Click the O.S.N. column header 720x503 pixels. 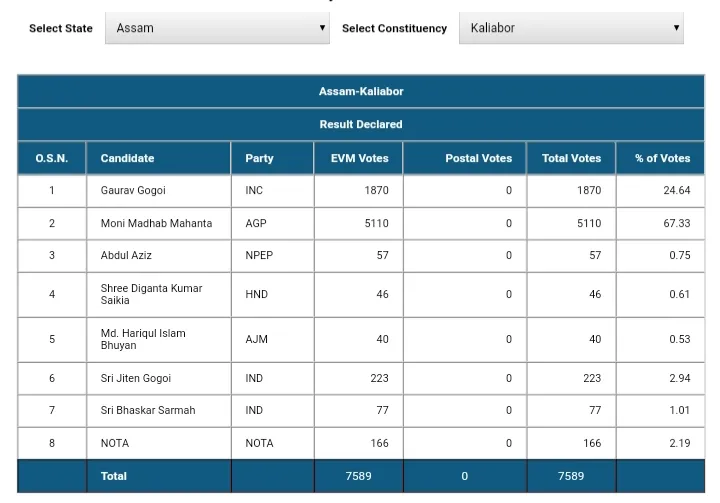(52, 158)
